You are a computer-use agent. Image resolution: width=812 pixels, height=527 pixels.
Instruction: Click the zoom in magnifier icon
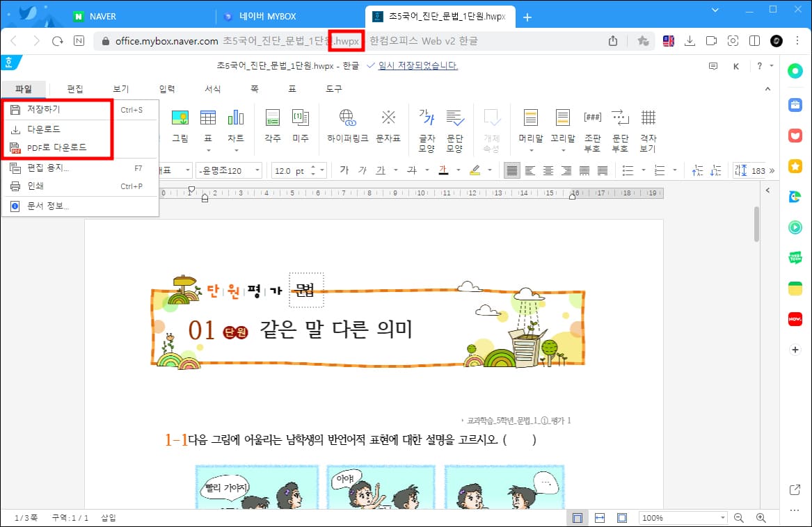tap(763, 517)
